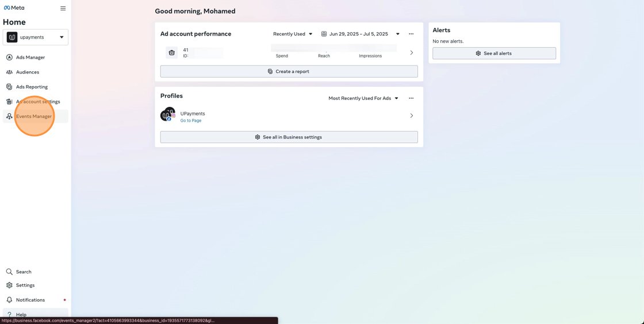Click the UPayments profile picture

tap(167, 114)
